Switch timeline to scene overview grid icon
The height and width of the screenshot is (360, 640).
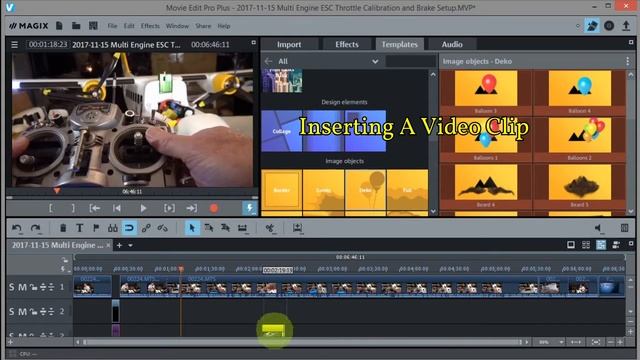point(586,245)
